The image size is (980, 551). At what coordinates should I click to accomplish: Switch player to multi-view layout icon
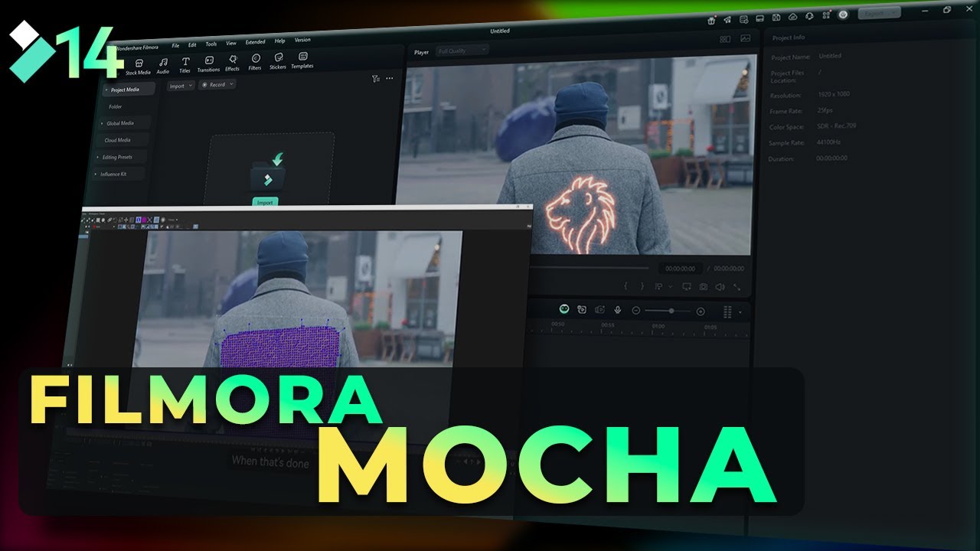point(725,38)
